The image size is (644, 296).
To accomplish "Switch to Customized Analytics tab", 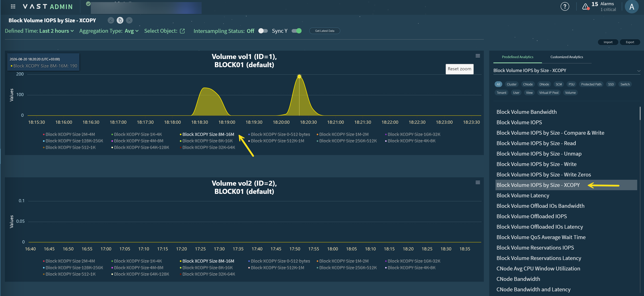I will pos(567,57).
